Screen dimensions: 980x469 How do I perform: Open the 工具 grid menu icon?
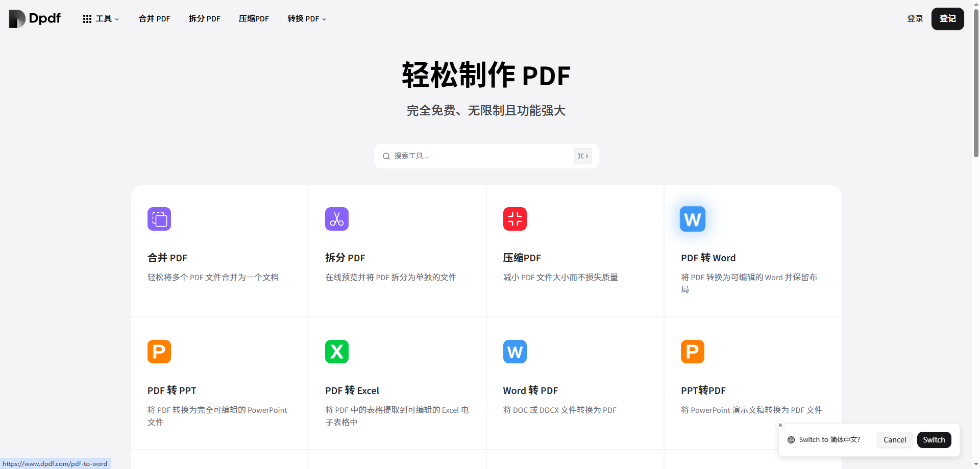pyautogui.click(x=87, y=19)
